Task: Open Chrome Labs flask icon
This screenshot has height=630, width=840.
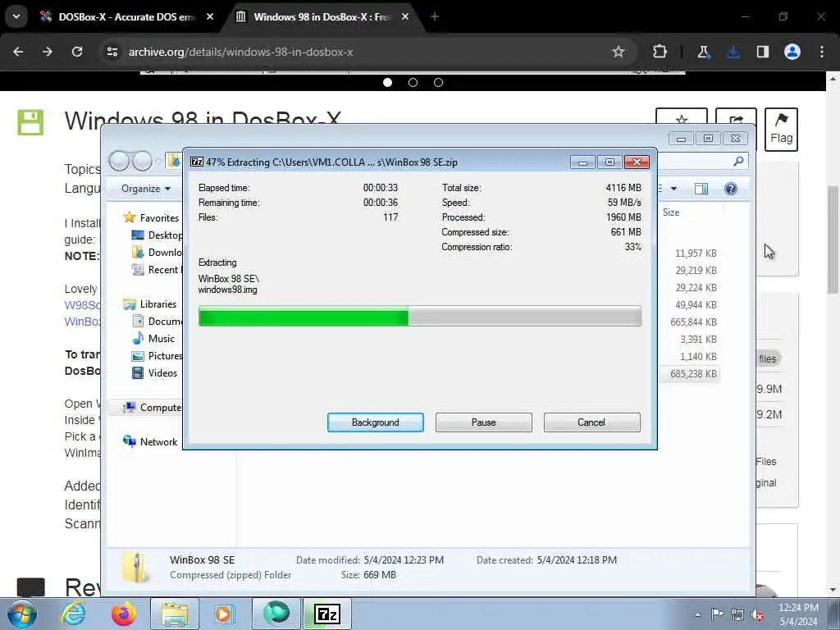Action: [703, 52]
